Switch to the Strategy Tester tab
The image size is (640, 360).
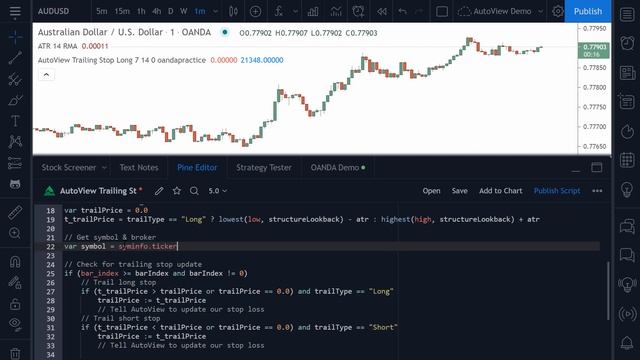point(264,168)
